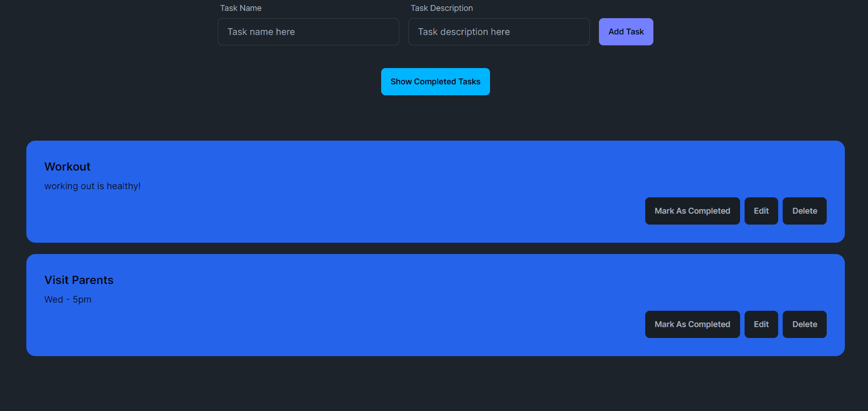Focus the Task Description input box

coord(499,32)
